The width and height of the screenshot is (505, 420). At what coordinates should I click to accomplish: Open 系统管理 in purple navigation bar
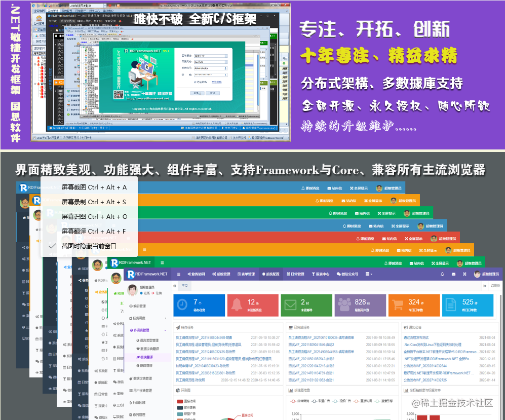(x=221, y=274)
